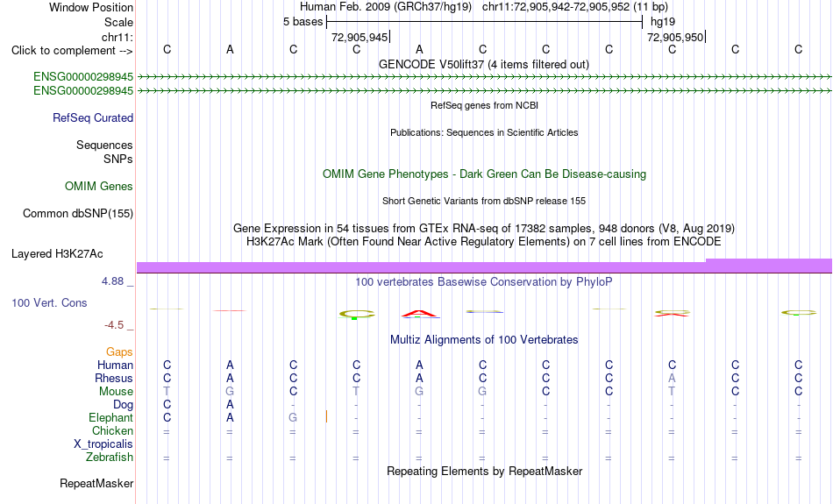The height and width of the screenshot is (504, 833).
Task: Click the GTEx Gene Expression track title
Action: (x=484, y=229)
